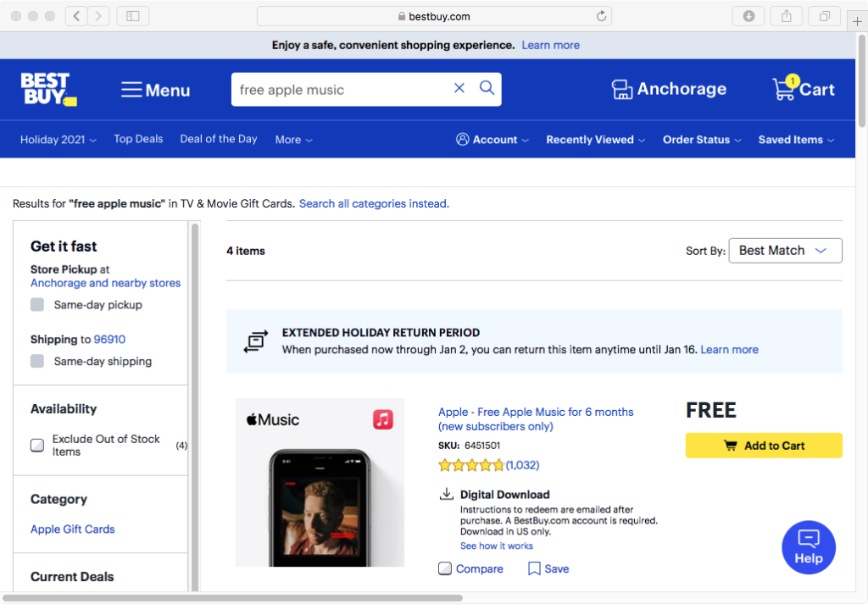The height and width of the screenshot is (604, 868).
Task: Click the Save bookmark icon
Action: pos(534,568)
